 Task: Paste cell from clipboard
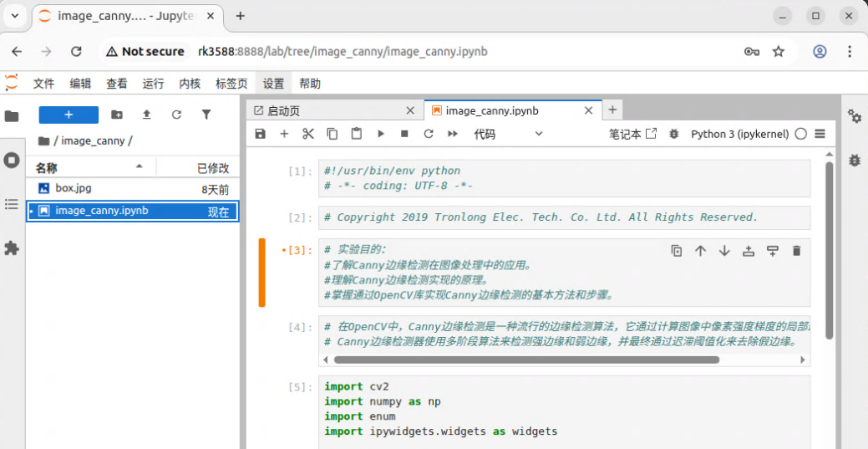pyautogui.click(x=357, y=134)
